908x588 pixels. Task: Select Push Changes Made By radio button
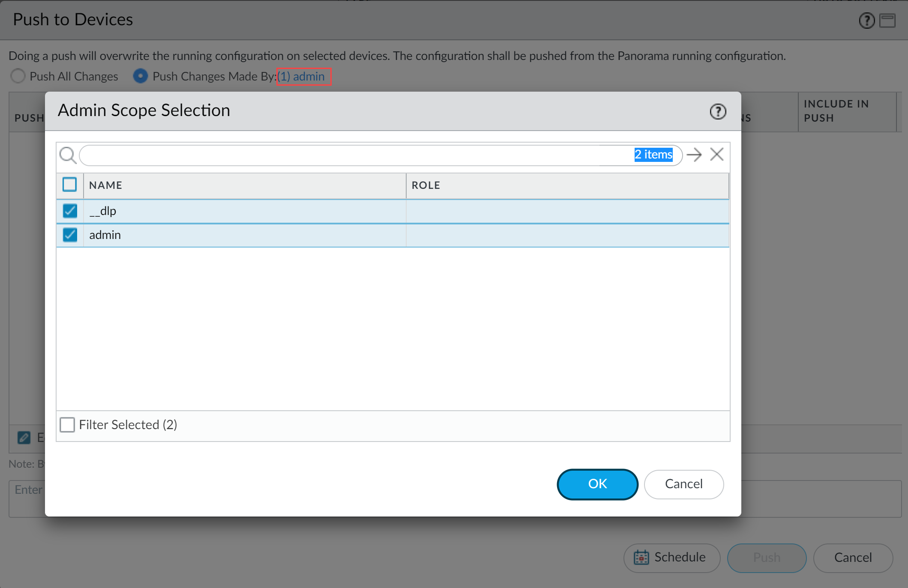pos(141,76)
